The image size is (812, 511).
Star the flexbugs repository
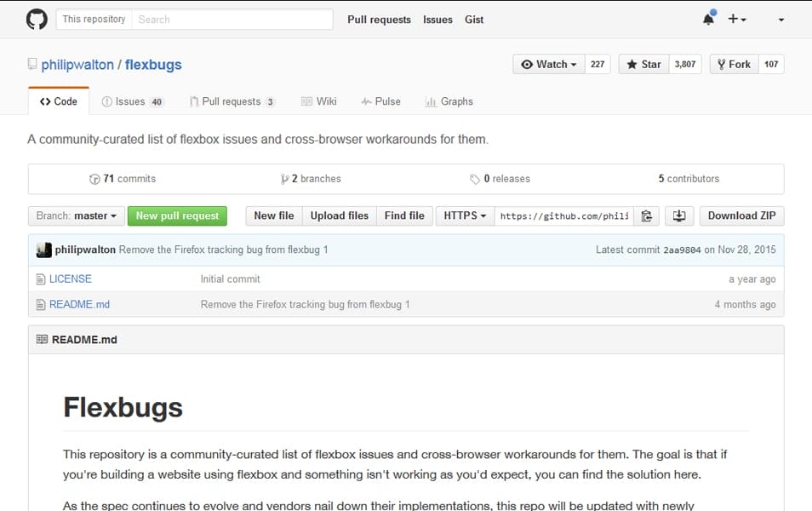point(643,64)
